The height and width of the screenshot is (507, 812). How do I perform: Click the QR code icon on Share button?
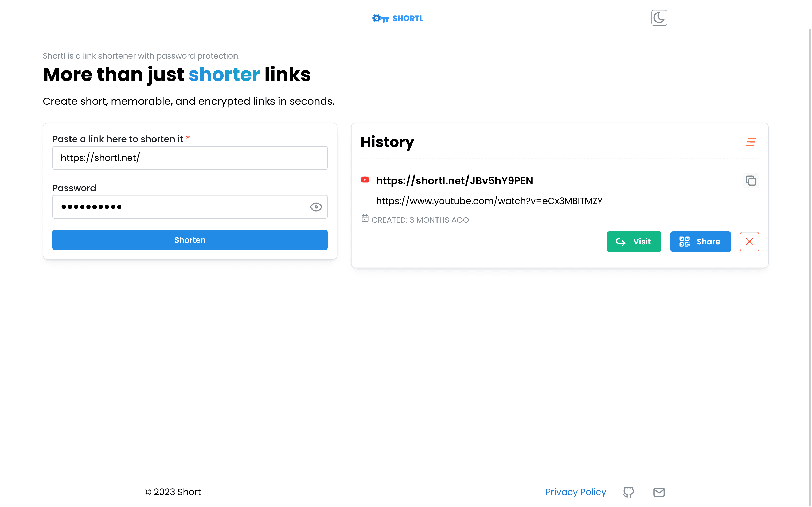[684, 242]
